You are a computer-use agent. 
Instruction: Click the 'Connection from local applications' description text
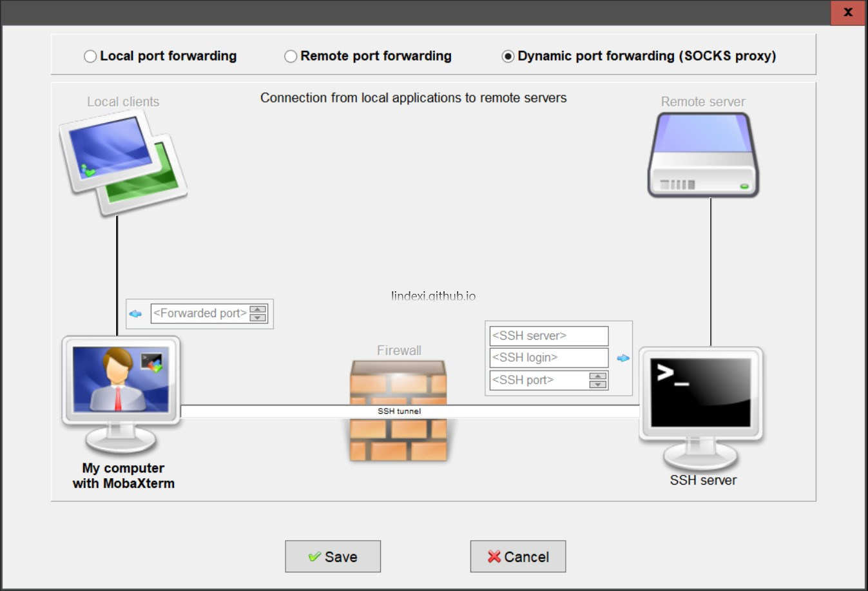pyautogui.click(x=414, y=98)
